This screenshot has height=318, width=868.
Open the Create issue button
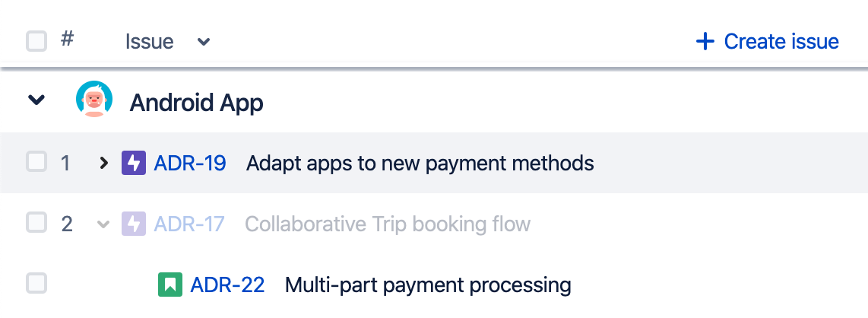(x=767, y=41)
